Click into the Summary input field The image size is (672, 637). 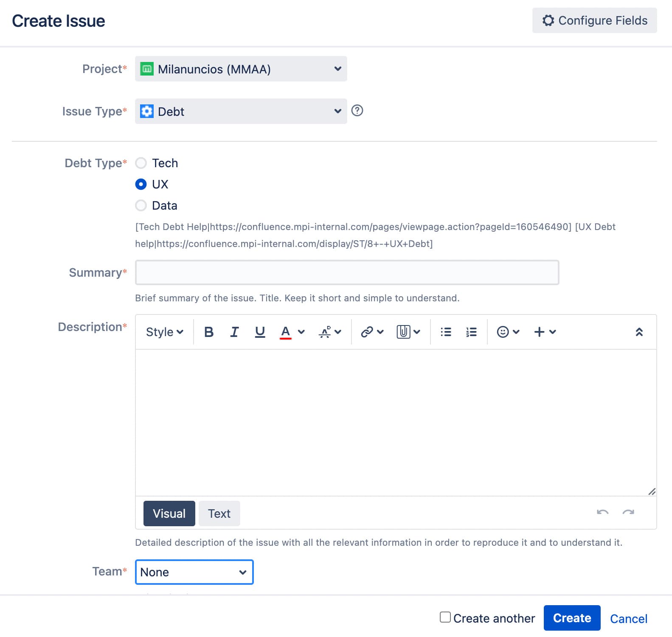[x=347, y=272]
